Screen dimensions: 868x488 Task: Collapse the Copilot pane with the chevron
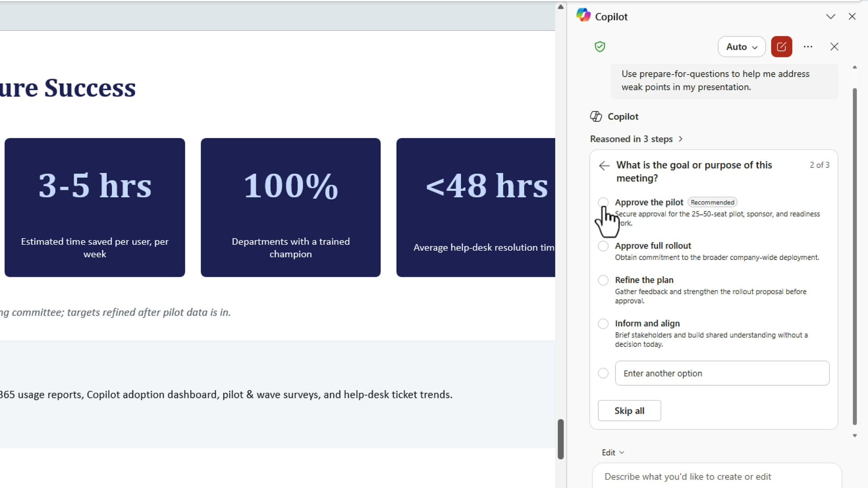click(x=830, y=17)
